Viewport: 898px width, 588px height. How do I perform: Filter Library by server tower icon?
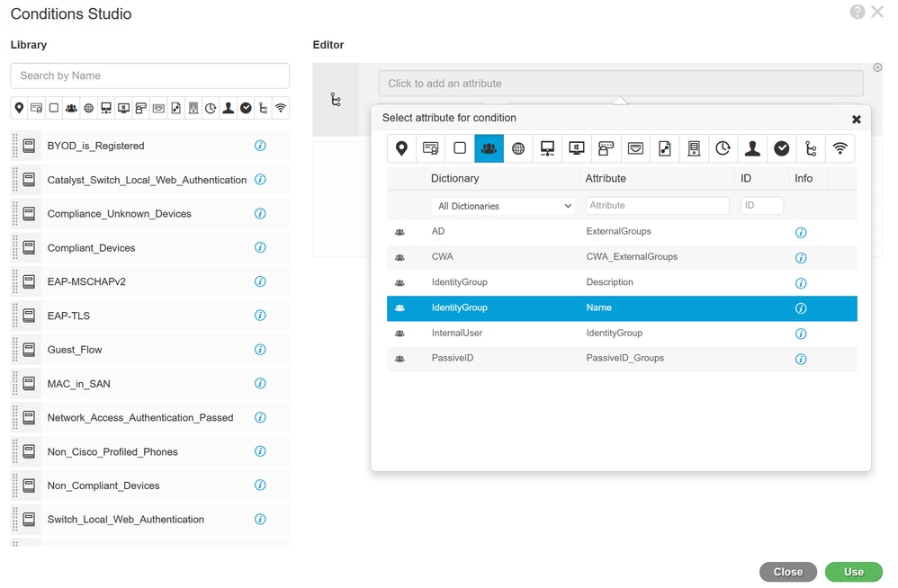click(x=193, y=108)
